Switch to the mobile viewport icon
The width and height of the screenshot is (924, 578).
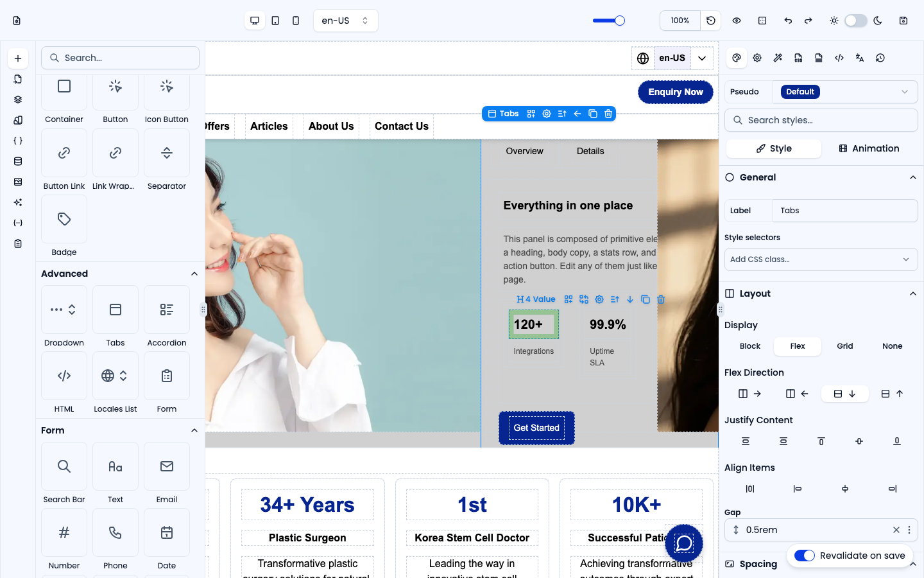(x=296, y=21)
